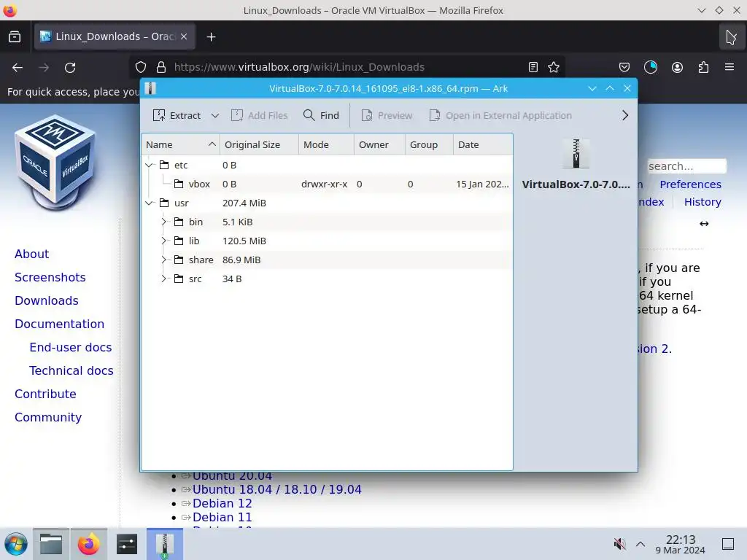Open the Technical docs link
The image size is (747, 560).
[71, 370]
